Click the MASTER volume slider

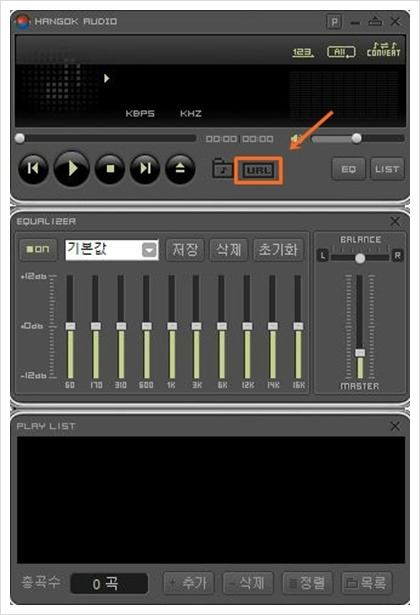(x=360, y=326)
